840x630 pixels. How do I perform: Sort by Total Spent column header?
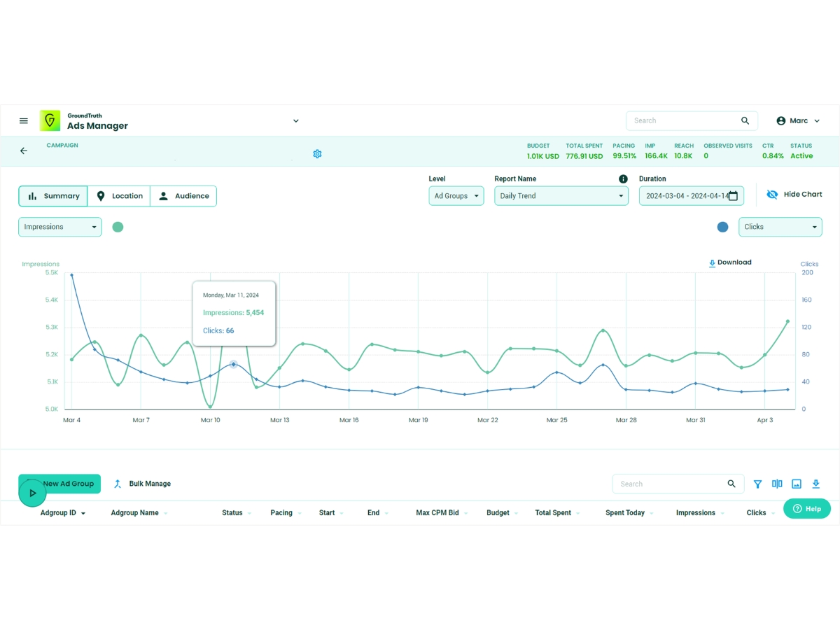(558, 513)
